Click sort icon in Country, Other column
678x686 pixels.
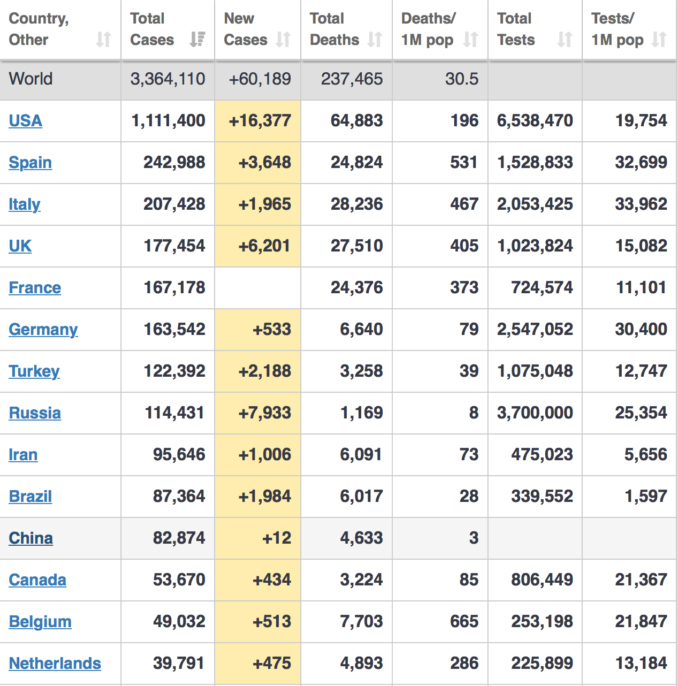click(104, 40)
